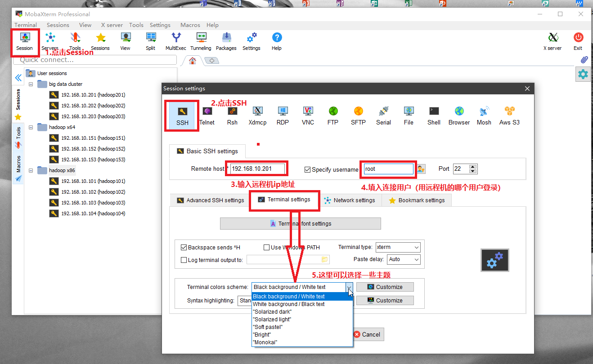Start the X server toolbar button
Screen dimensions: 593x364
(x=553, y=41)
